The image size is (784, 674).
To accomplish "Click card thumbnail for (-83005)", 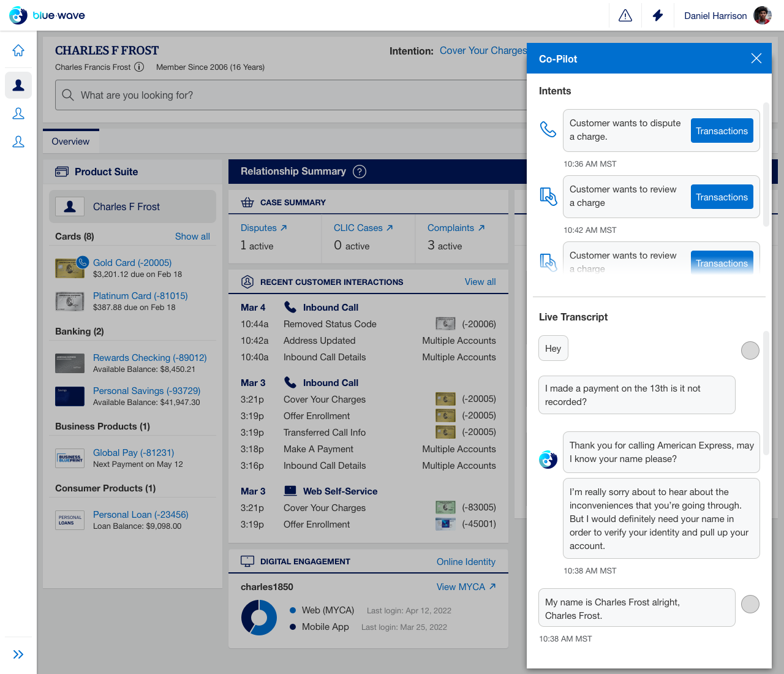I will (445, 507).
